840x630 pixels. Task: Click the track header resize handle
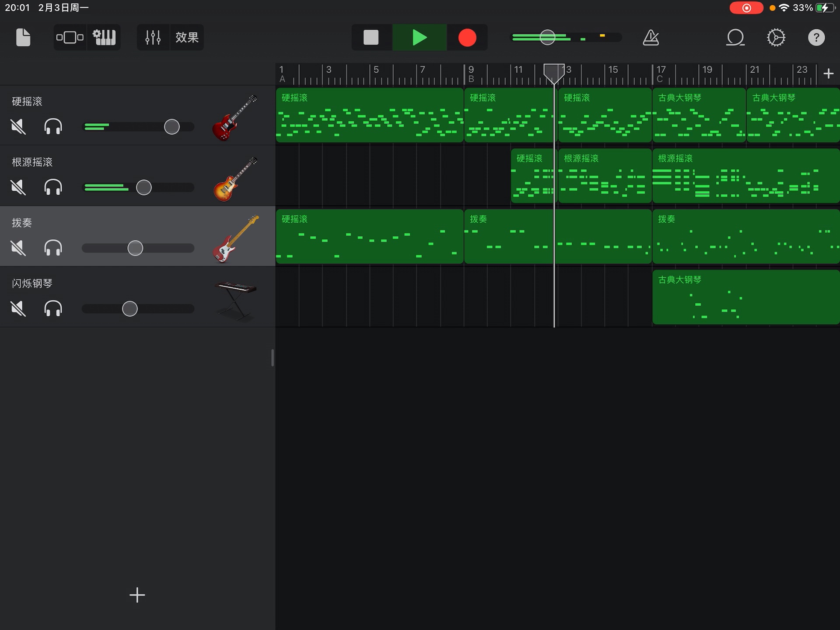click(x=273, y=358)
